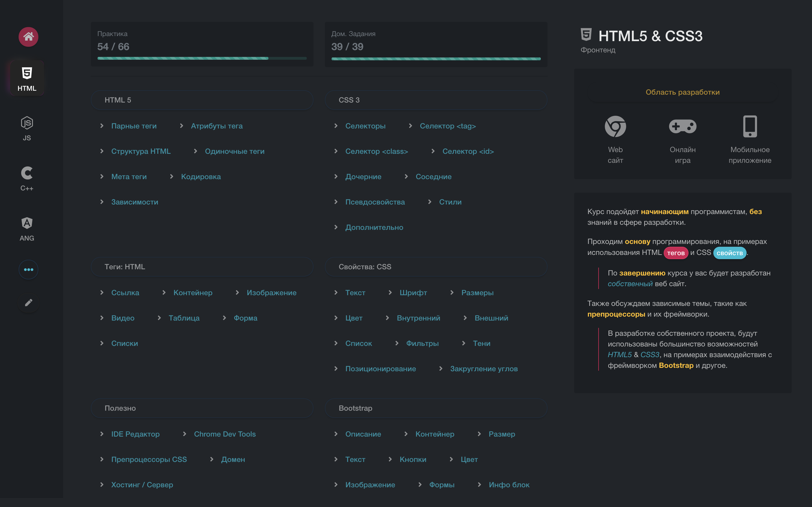Expand chevron beside Селекторы

pyautogui.click(x=336, y=126)
